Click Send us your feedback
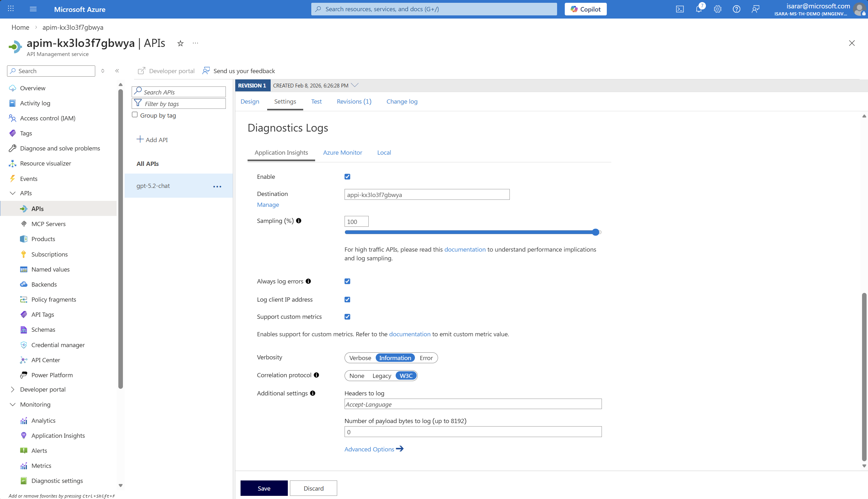Image resolution: width=868 pixels, height=499 pixels. [x=239, y=71]
